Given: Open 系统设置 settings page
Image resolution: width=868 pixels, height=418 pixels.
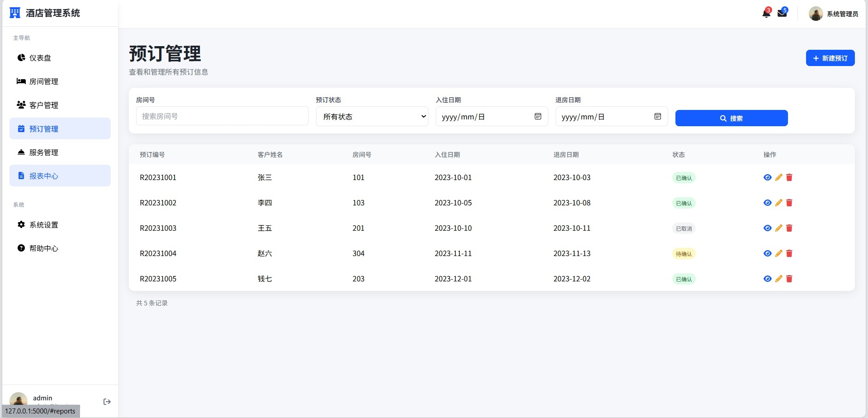Looking at the screenshot, I should point(60,225).
